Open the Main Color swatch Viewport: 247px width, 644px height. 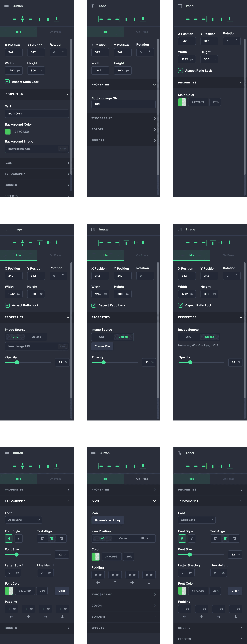click(182, 102)
